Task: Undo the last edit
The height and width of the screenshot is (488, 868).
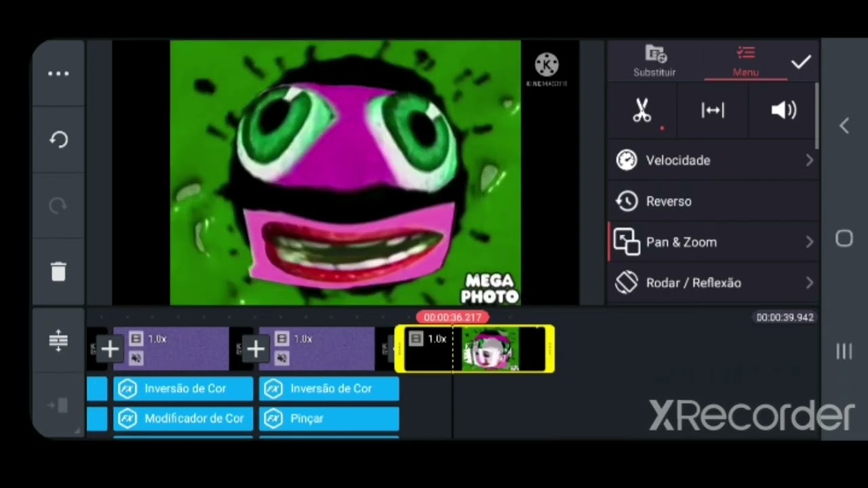Action: (58, 140)
